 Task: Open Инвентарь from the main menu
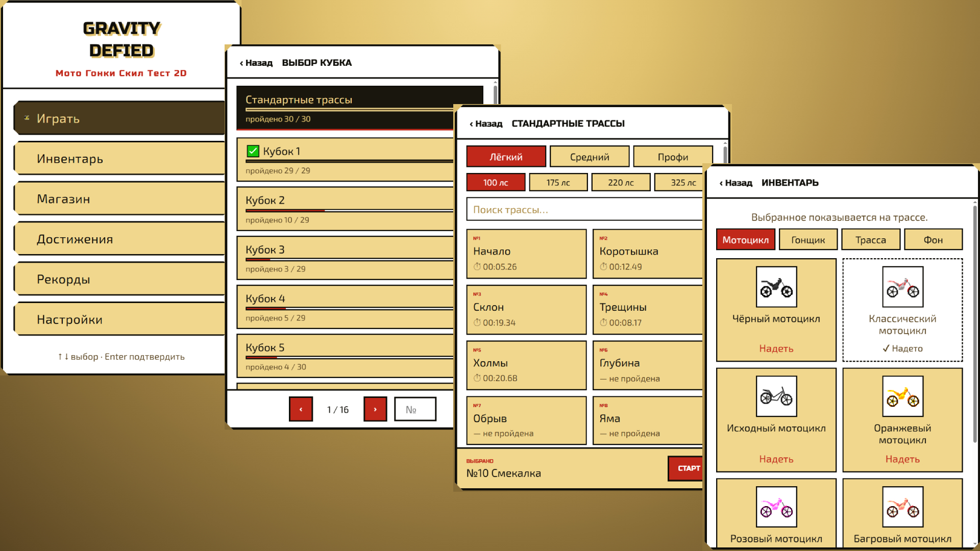pos(119,158)
